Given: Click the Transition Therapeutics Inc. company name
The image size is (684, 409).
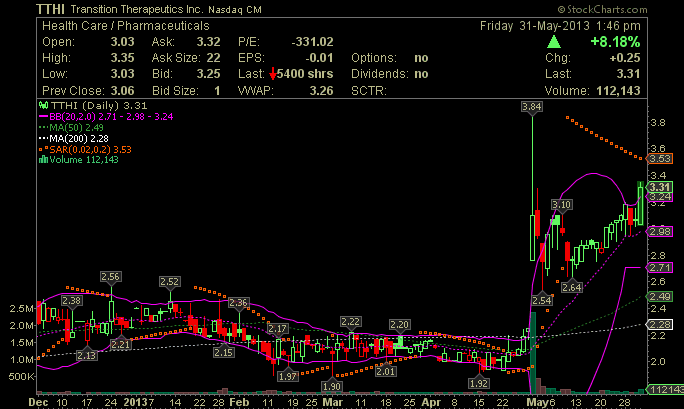Looking at the screenshot, I should (137, 10).
